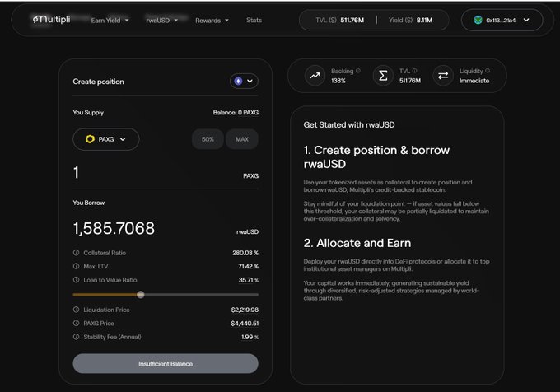Screen dimensions: 560x392
Task: Click the 2. Allocate and Earn heading
Action: pos(357,243)
